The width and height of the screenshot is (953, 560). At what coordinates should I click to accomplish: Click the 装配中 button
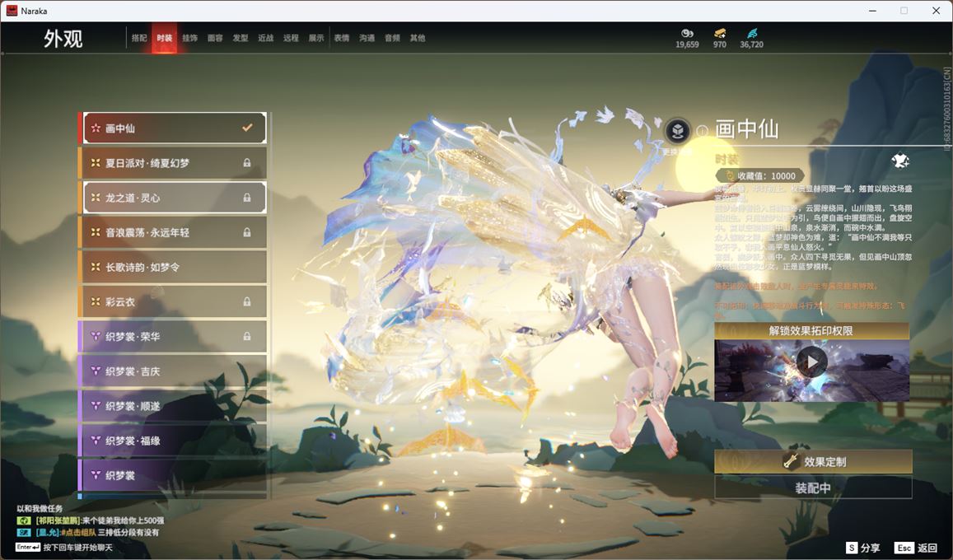[813, 488]
